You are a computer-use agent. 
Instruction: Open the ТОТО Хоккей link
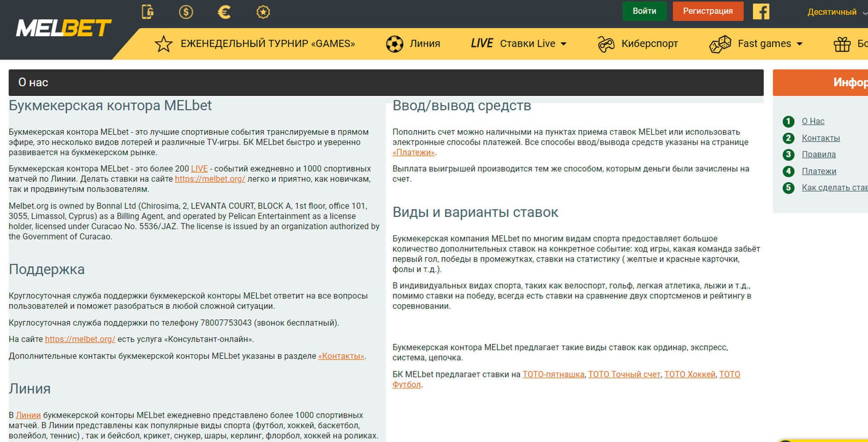(x=689, y=374)
